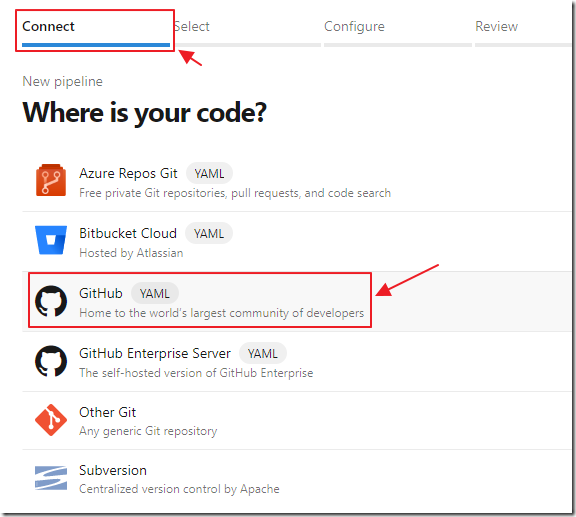Select the Other Git option
The height and width of the screenshot is (517, 576).
tap(107, 412)
